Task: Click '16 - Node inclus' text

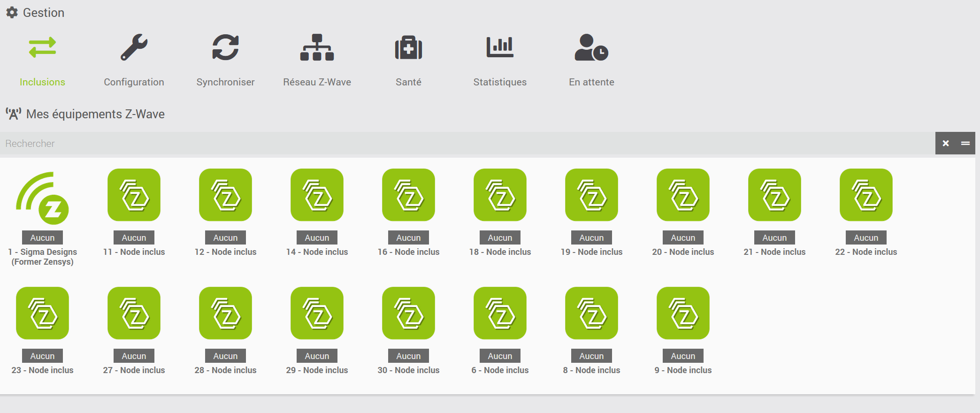Action: tap(408, 252)
